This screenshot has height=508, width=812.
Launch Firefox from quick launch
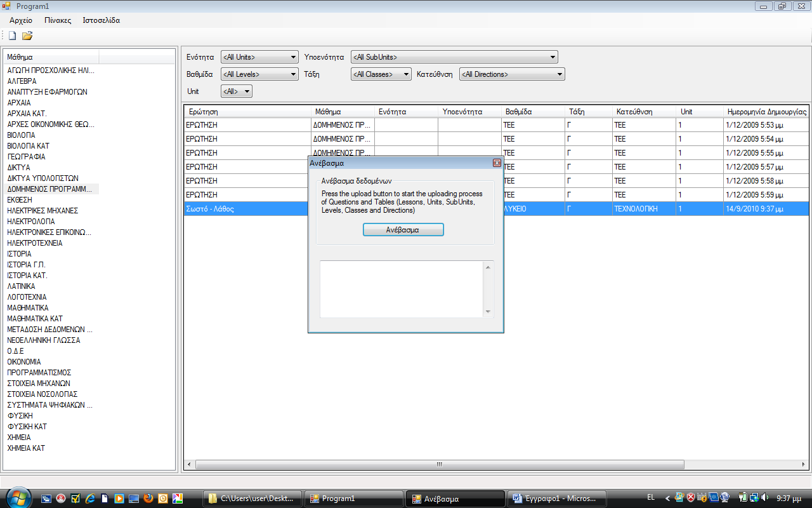pos(148,498)
